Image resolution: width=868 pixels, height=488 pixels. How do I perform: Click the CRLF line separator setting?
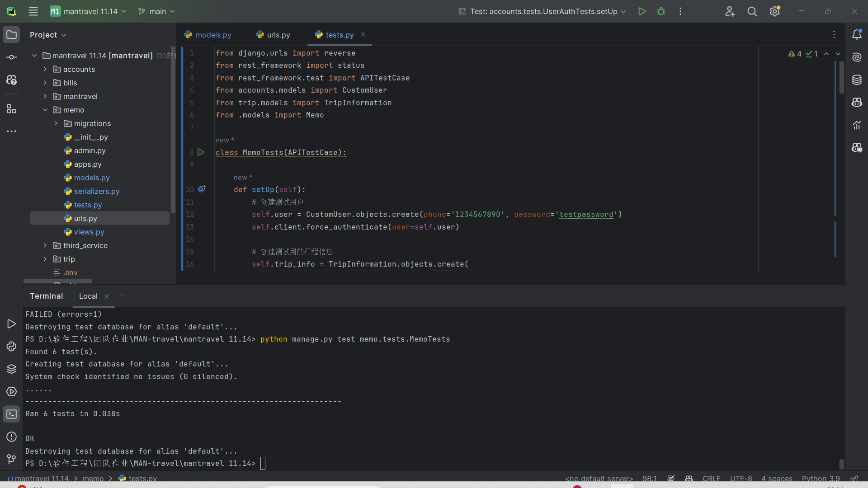coord(711,479)
